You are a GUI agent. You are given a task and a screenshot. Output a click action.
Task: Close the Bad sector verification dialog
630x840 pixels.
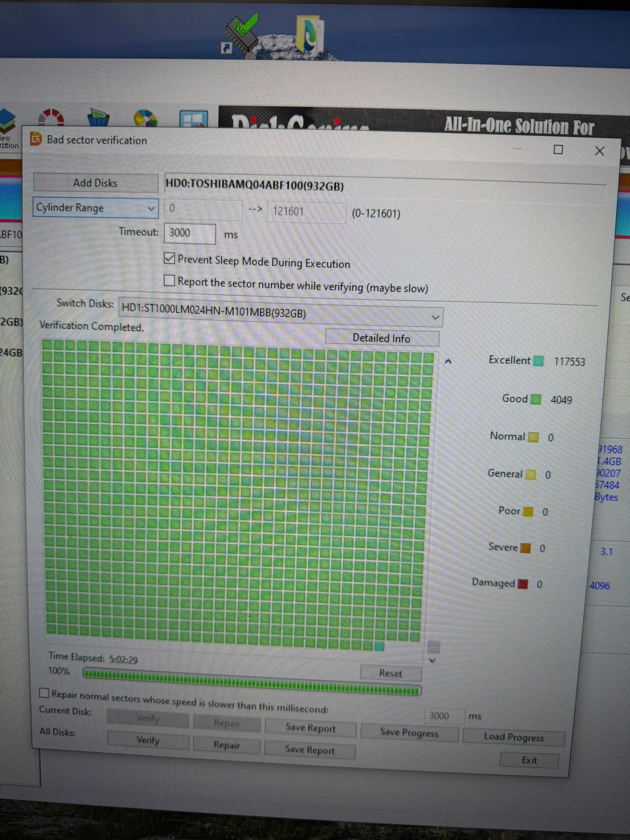coord(600,151)
